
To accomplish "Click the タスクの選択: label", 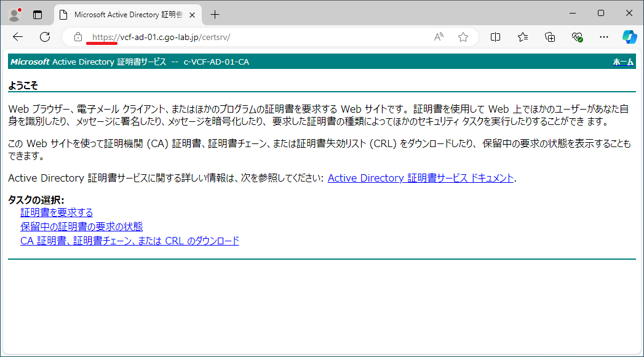I will point(36,200).
